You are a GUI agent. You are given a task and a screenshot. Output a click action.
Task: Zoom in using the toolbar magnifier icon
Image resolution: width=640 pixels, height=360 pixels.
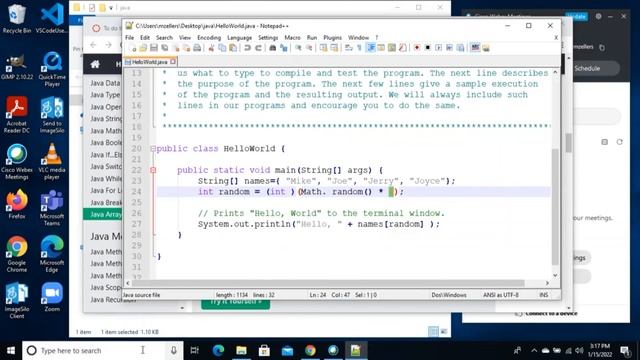coord(298,48)
